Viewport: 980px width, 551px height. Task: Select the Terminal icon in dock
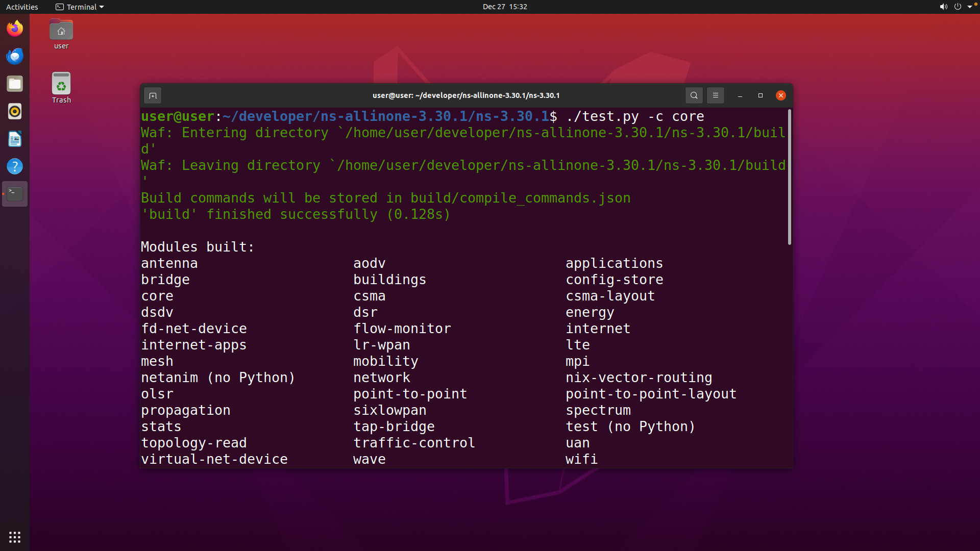[x=15, y=194]
